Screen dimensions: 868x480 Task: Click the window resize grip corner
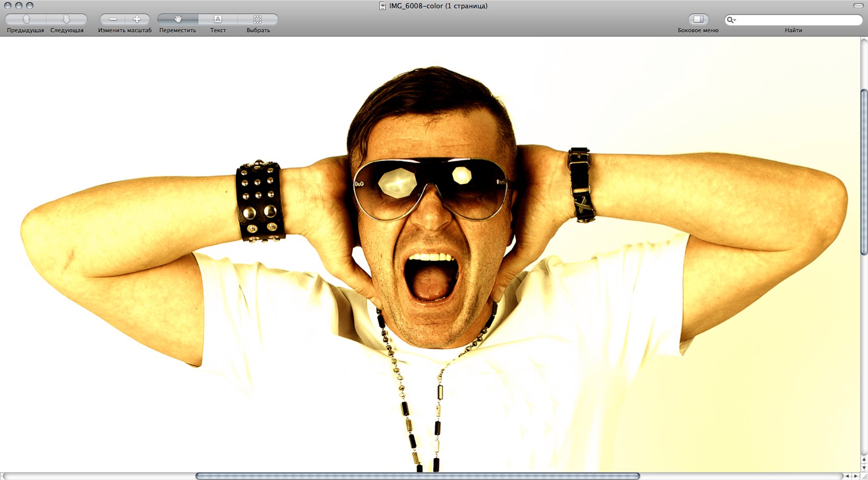click(864, 476)
